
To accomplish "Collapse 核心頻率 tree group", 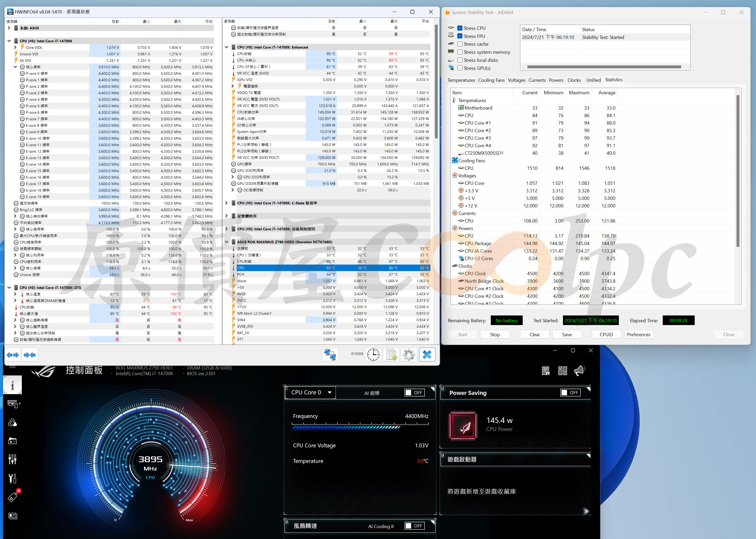I will pos(15,67).
